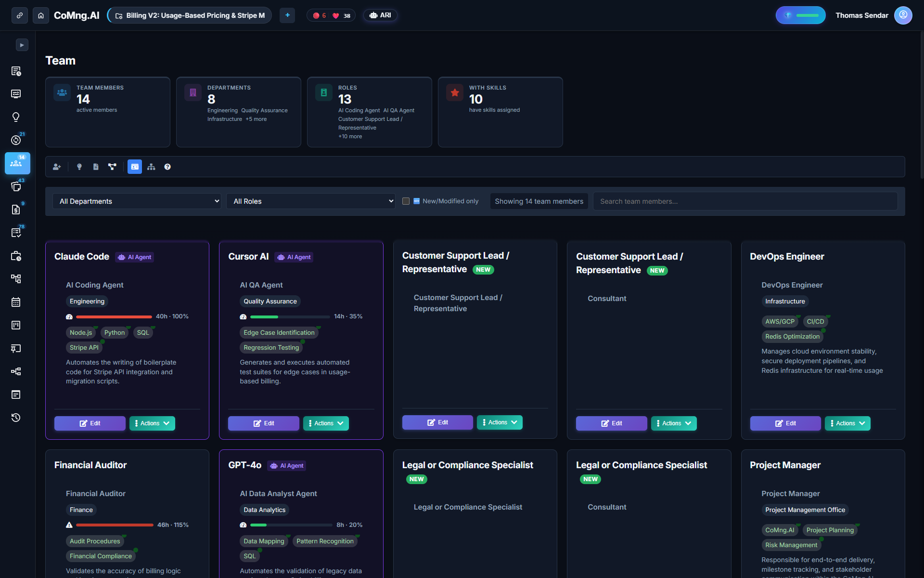Open All Departments dropdown
Viewport: 924px width, 578px height.
(137, 201)
